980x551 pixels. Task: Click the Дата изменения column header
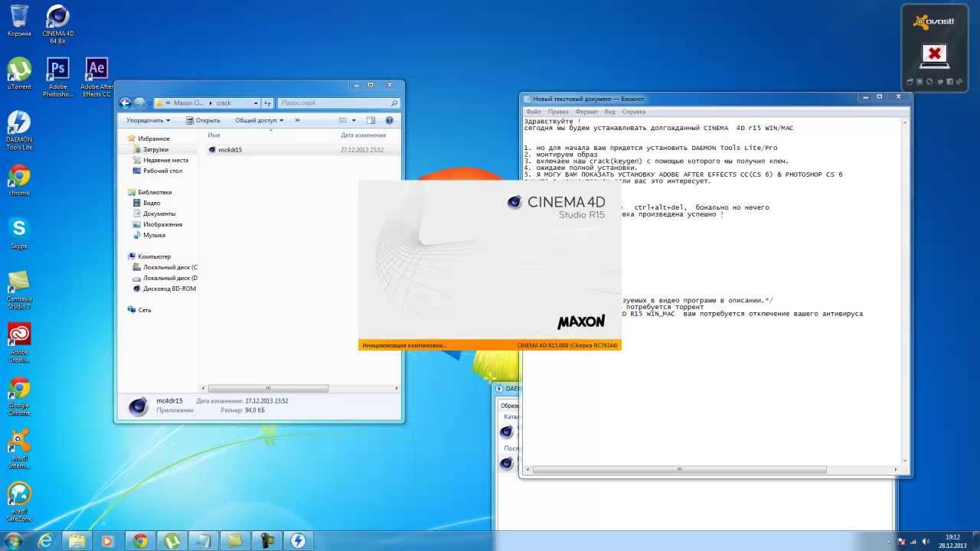pyautogui.click(x=363, y=135)
